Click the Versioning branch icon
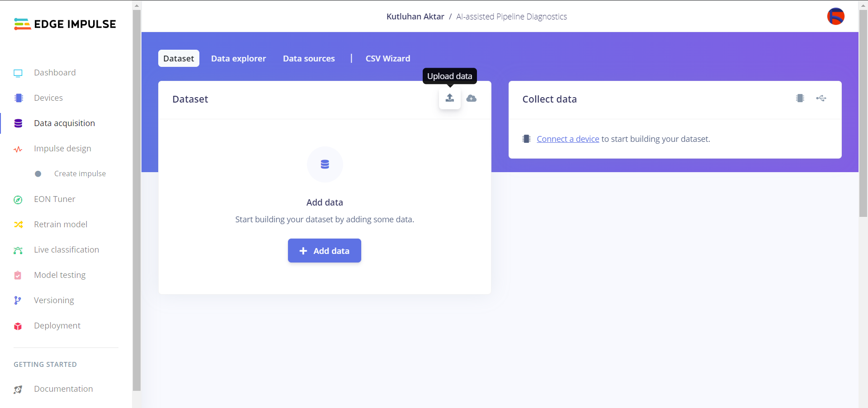 [x=18, y=300]
